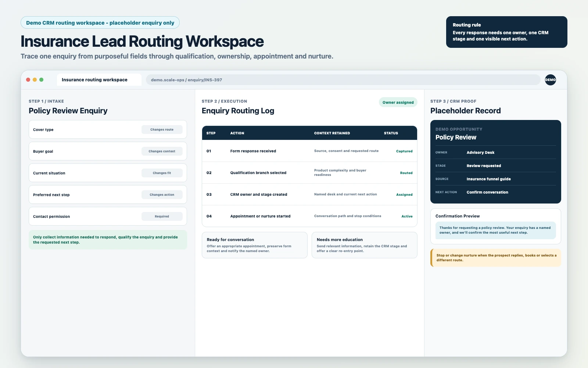Click the Owner assigned status badge
The image size is (588, 368).
point(398,102)
